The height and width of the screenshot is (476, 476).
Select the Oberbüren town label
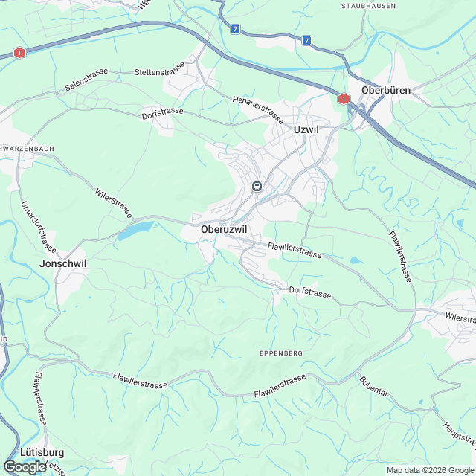386,90
